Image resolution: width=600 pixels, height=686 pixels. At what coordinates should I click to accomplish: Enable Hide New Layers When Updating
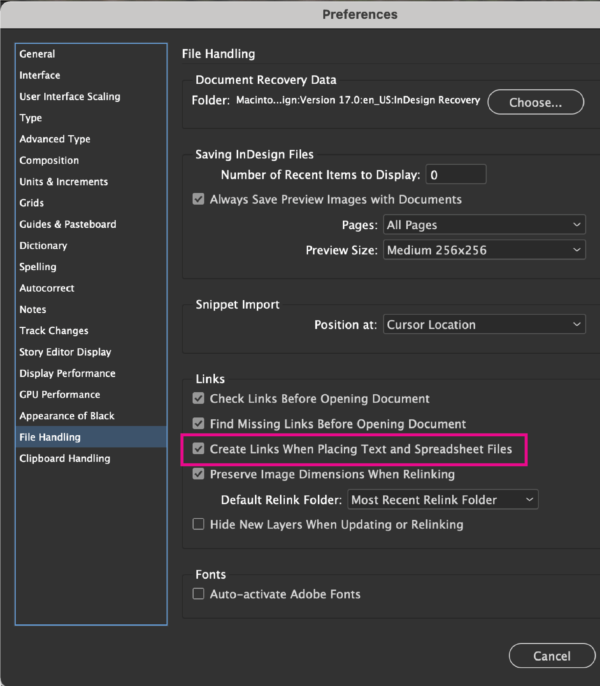[x=198, y=524]
